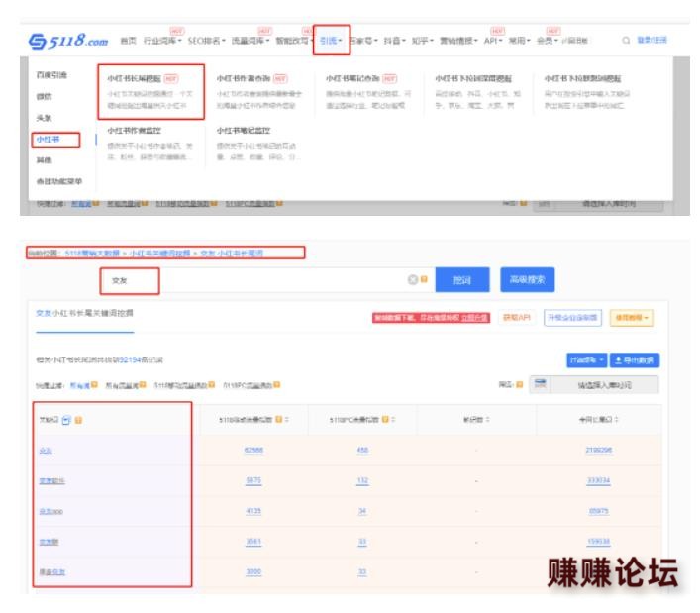Open 小红书笔记监控 menu entry
This screenshot has width=700, height=613.
click(259, 144)
